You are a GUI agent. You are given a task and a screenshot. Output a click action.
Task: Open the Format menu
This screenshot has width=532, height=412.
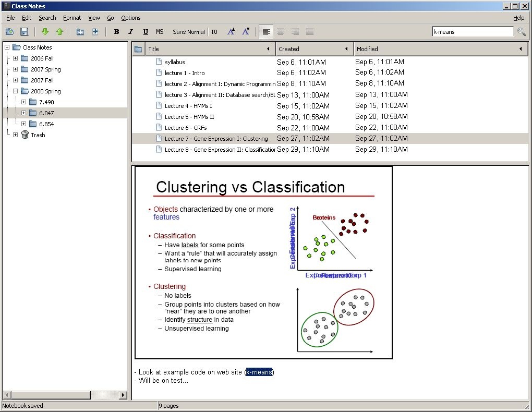click(72, 18)
